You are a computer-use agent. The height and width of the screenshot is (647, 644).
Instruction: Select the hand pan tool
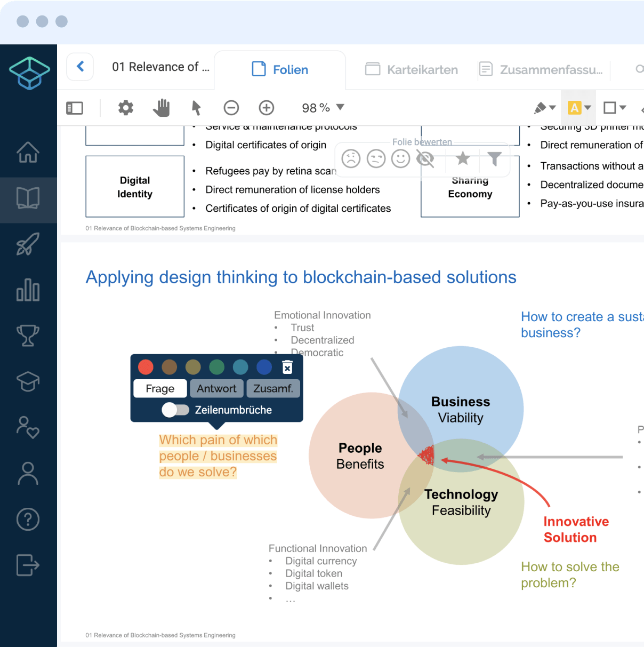[161, 108]
